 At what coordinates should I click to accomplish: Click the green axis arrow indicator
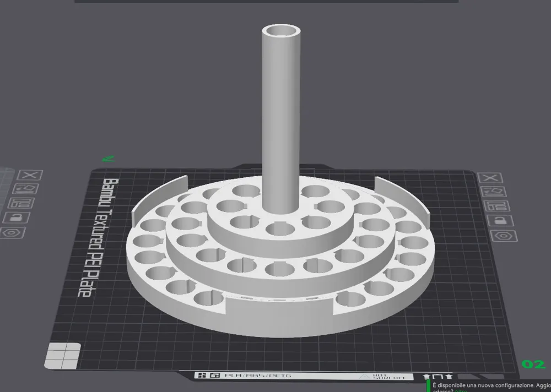coord(108,159)
